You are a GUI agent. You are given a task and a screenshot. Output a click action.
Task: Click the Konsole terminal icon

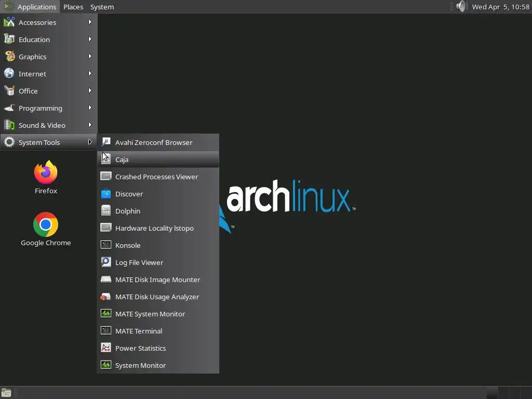(x=106, y=245)
